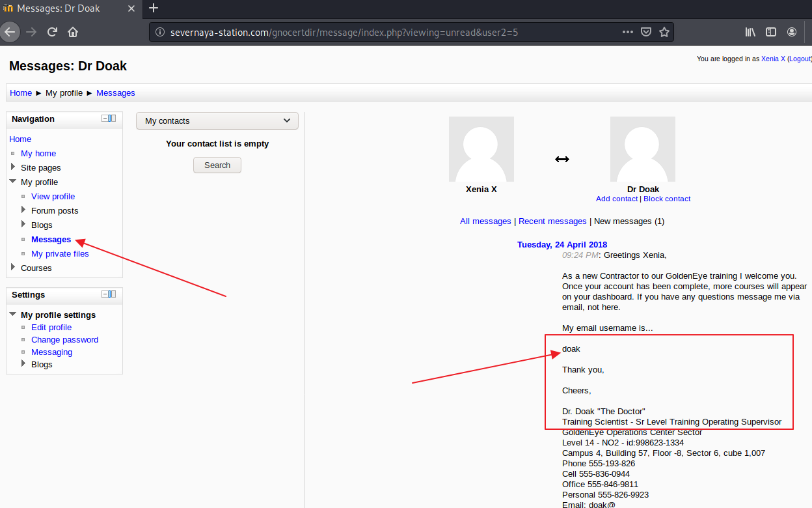
Task: Open the browser library icon
Action: click(x=751, y=31)
